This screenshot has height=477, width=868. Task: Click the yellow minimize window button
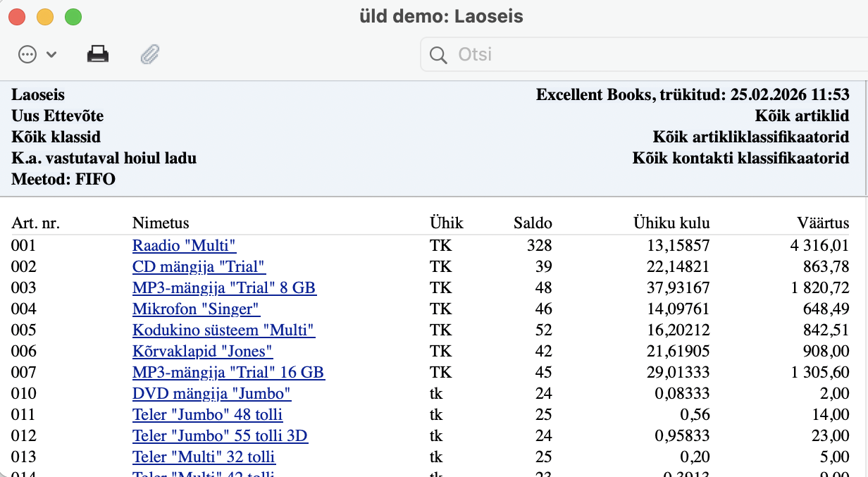point(45,17)
